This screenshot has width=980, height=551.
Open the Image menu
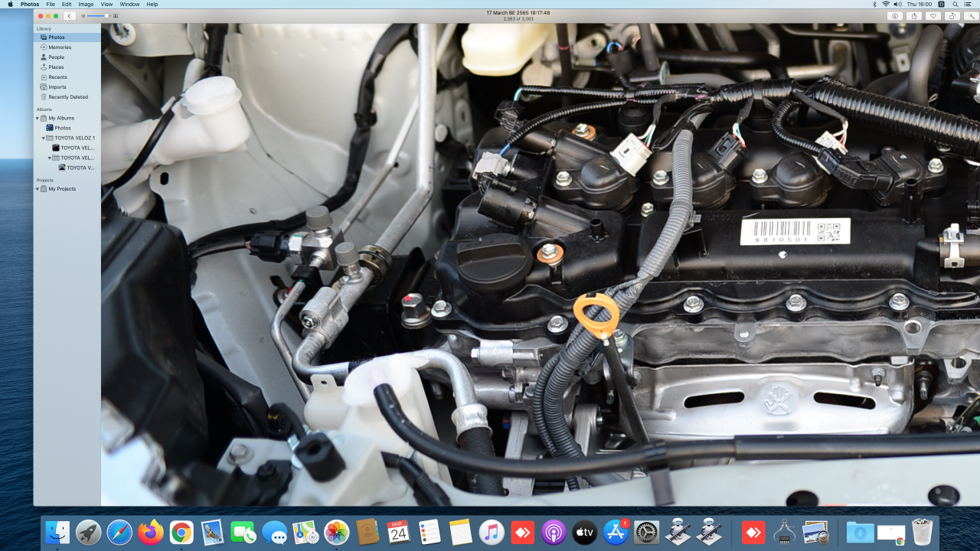click(x=86, y=5)
